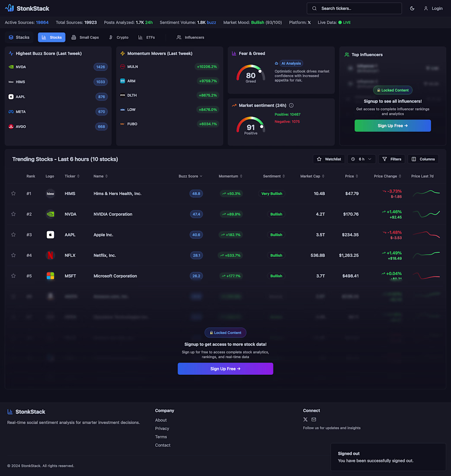
Task: Sort by Ticker column
Action: [72, 176]
